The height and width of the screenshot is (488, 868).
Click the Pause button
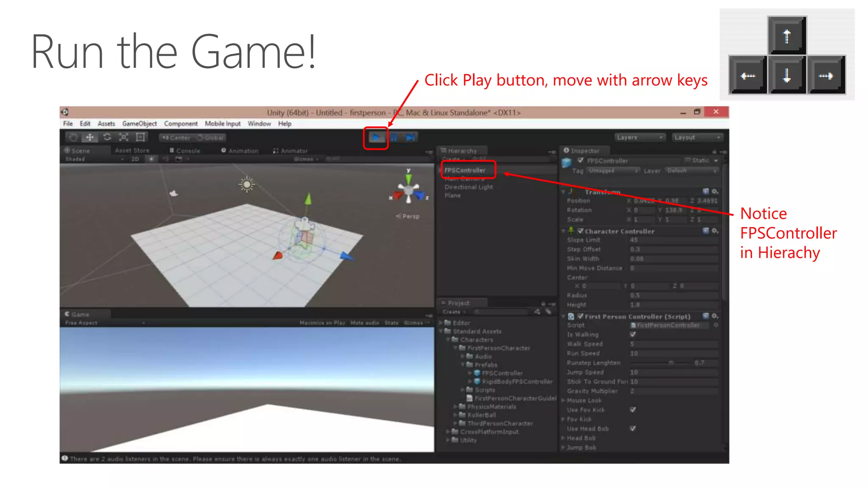[x=394, y=137]
